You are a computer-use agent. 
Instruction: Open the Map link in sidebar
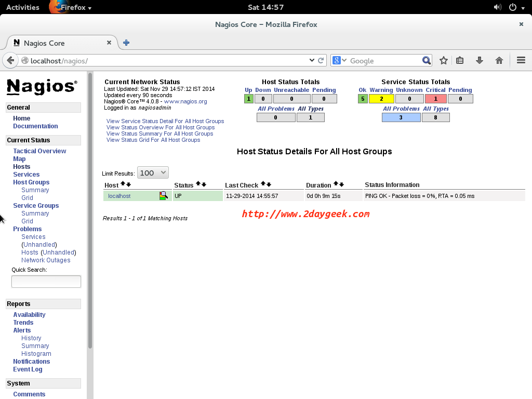coord(19,159)
